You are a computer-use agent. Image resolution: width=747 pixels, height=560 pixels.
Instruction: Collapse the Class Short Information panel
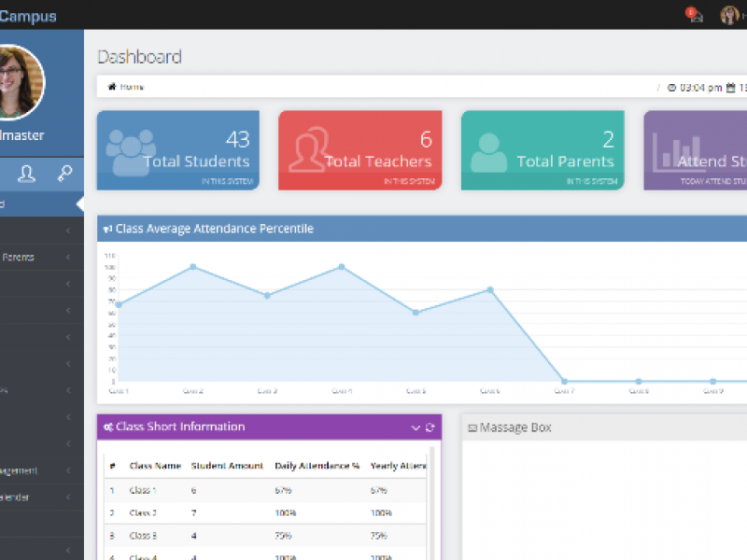(x=416, y=427)
